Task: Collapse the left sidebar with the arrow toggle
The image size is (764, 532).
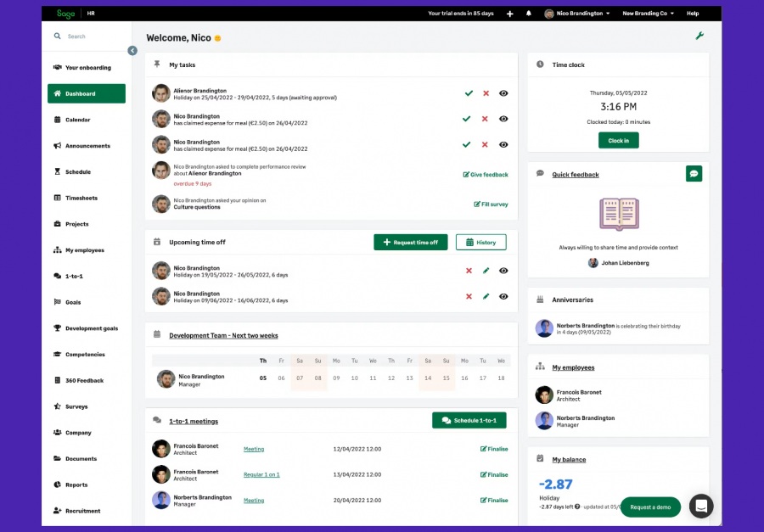Action: [x=132, y=51]
